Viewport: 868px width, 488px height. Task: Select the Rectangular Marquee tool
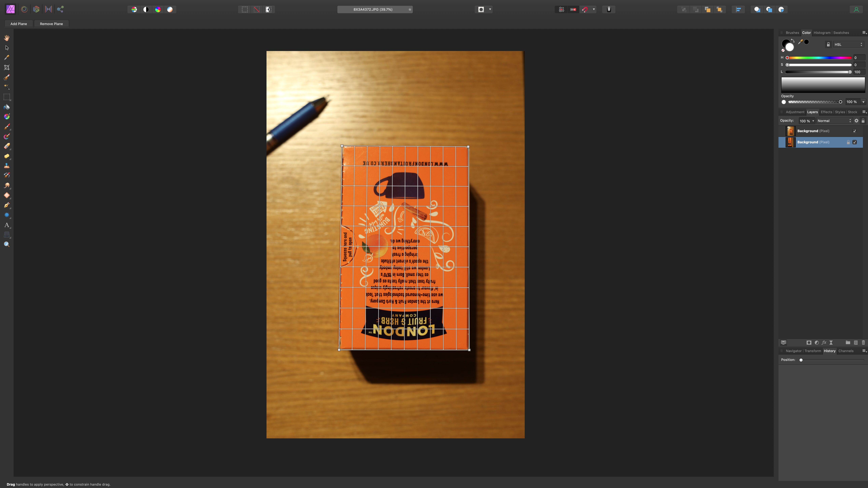(x=7, y=97)
